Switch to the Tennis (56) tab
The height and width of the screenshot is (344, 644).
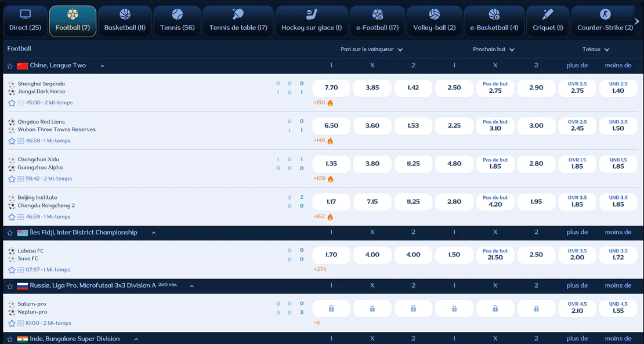pos(178,21)
